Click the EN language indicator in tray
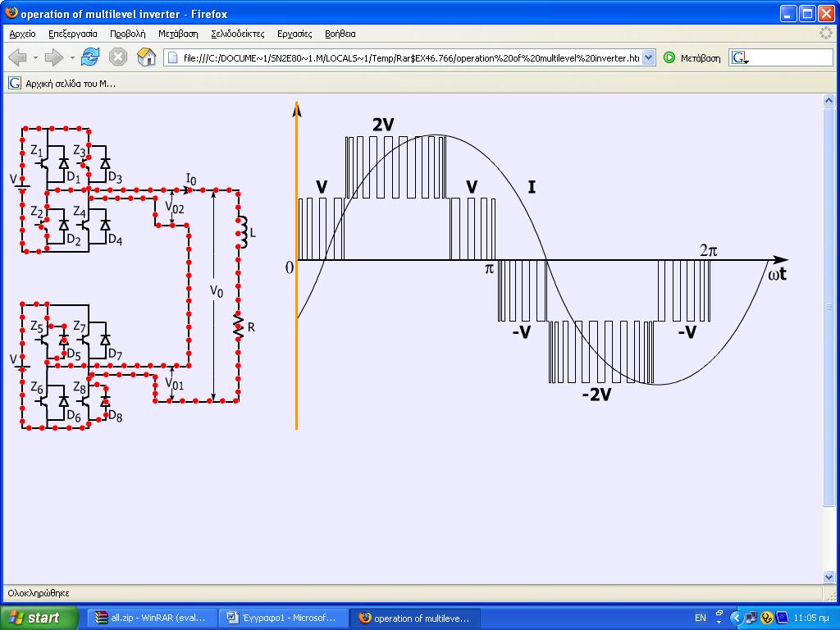The image size is (840, 630). coord(700,618)
